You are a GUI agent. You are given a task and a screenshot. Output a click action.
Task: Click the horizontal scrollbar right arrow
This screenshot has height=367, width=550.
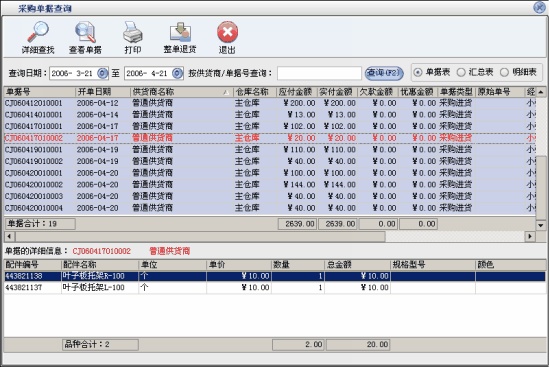tap(530, 236)
